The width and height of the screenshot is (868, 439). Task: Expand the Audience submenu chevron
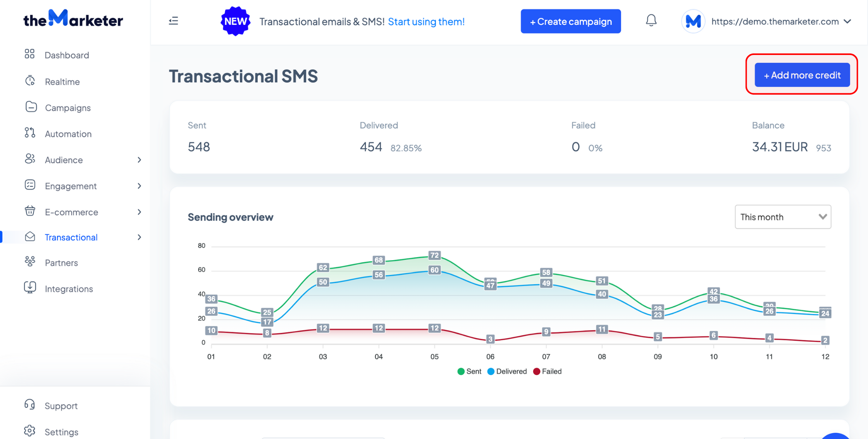pyautogui.click(x=139, y=160)
